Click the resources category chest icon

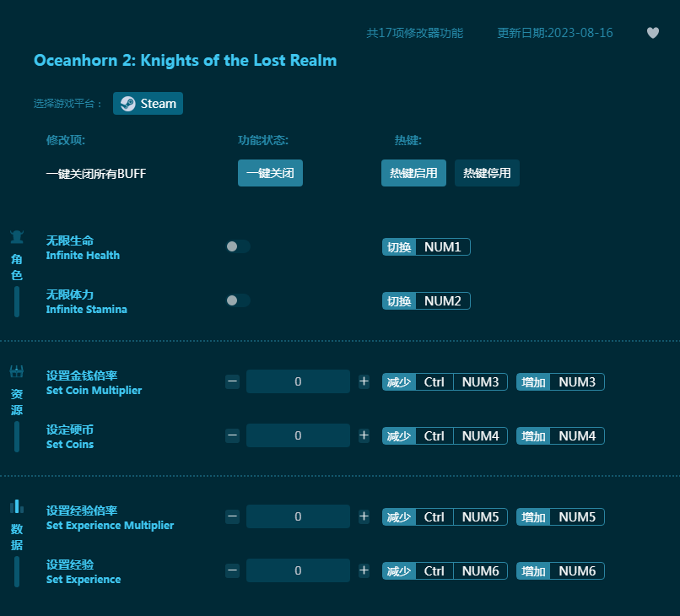(x=17, y=371)
